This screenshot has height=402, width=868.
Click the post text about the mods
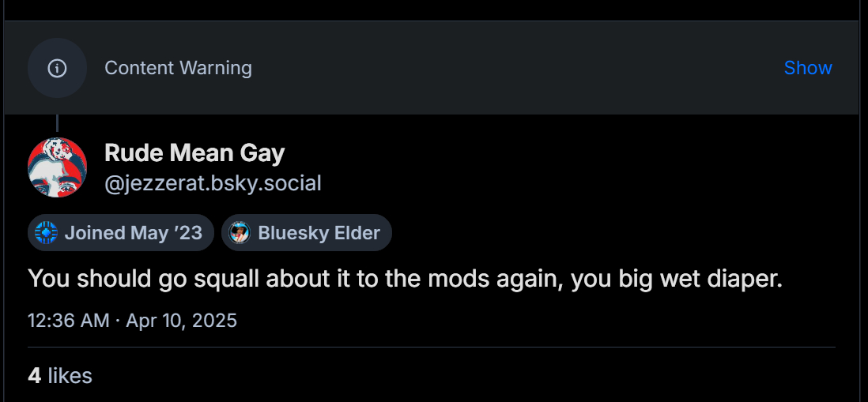pyautogui.click(x=405, y=279)
